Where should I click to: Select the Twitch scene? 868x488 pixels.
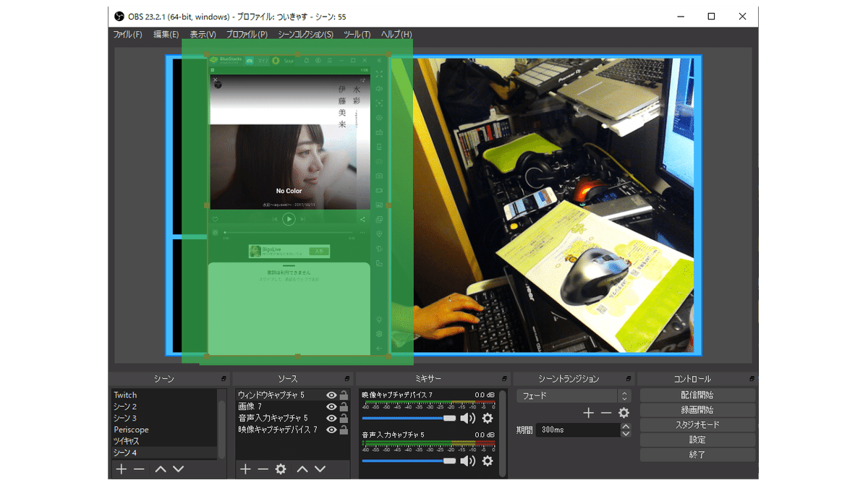click(164, 395)
